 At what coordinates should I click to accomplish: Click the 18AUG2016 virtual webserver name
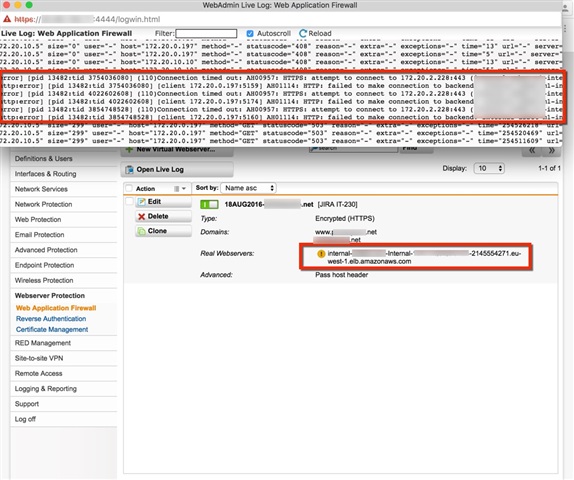(269, 204)
